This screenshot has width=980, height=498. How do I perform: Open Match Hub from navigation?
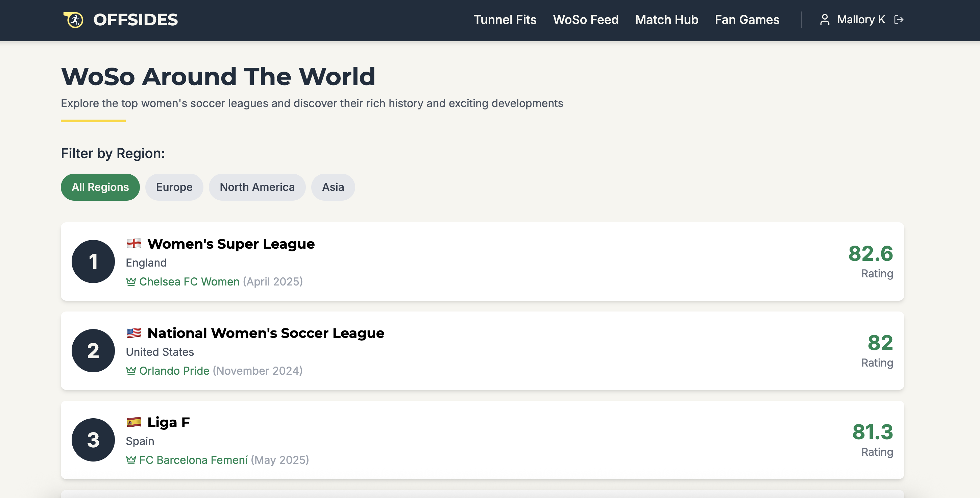(x=666, y=20)
